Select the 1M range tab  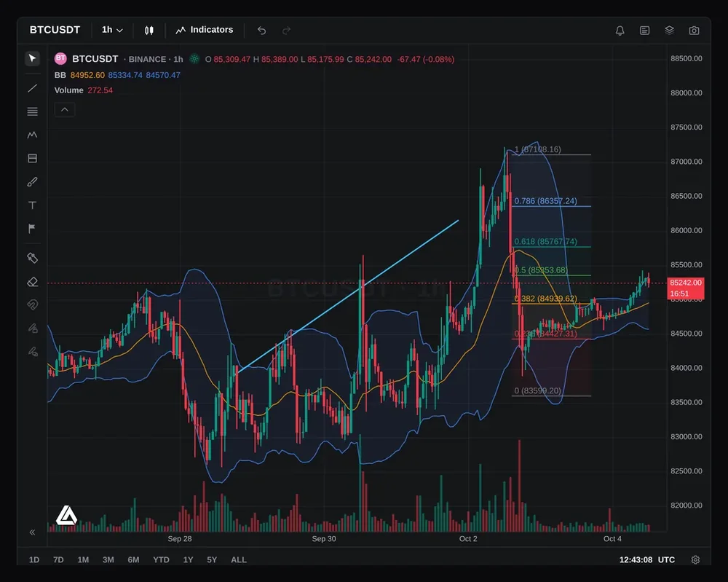(83, 559)
